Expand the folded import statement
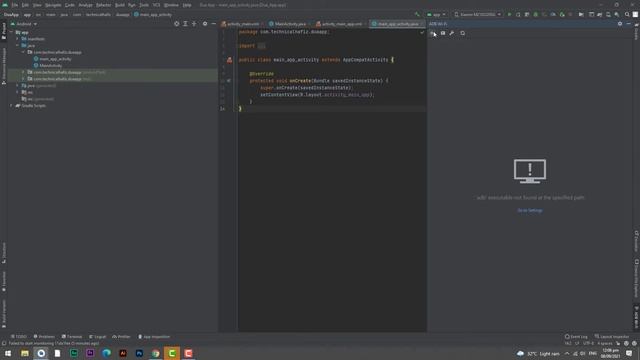 (261, 46)
